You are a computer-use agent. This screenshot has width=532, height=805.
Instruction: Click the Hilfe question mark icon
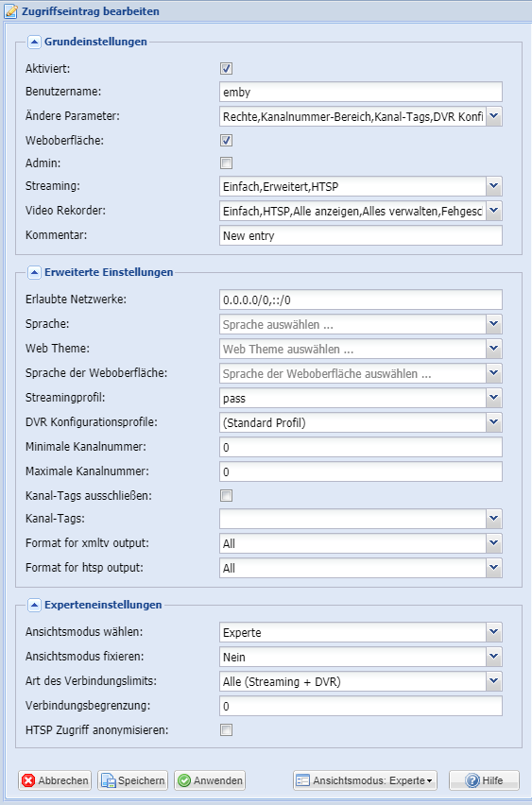pos(472,780)
